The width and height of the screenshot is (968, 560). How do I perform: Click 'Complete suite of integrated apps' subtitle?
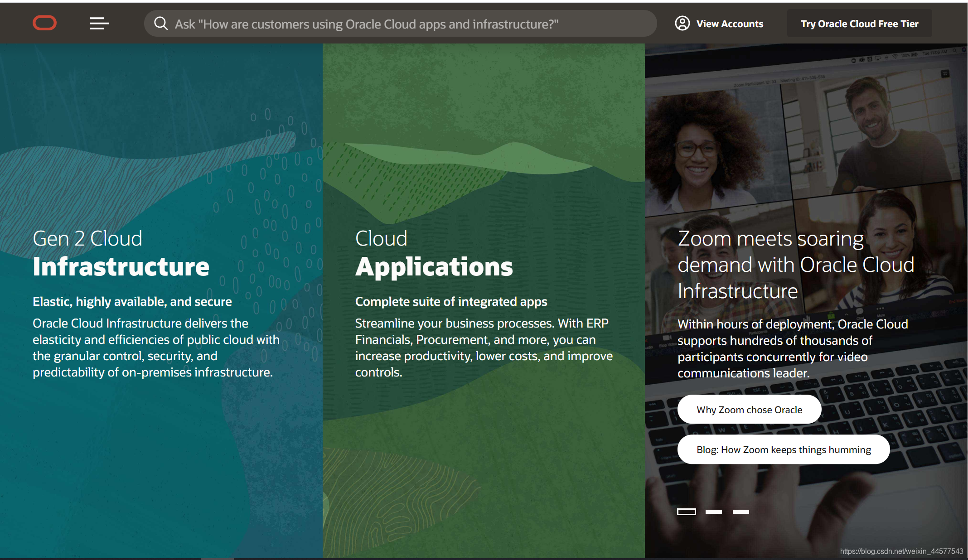pyautogui.click(x=450, y=302)
